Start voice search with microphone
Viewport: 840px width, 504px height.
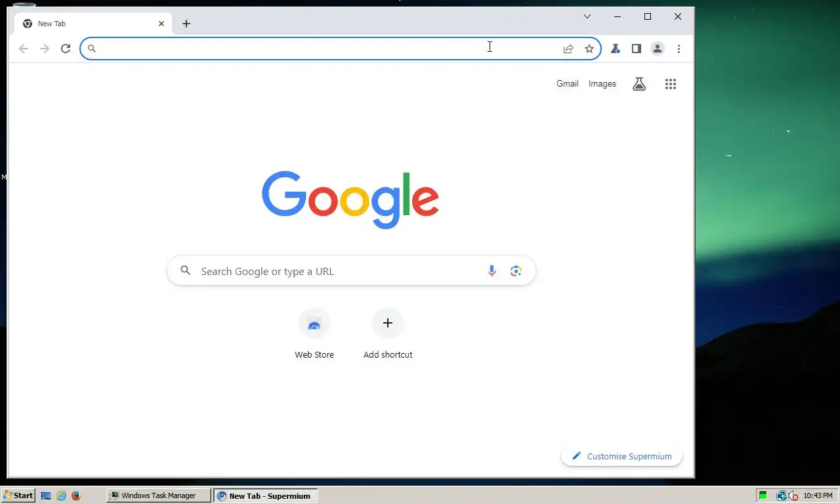(492, 271)
